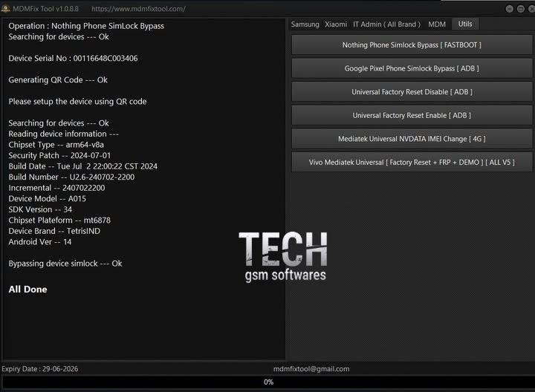Viewport: 535px width, 392px height.
Task: Open the MDM tab
Action: (x=437, y=24)
